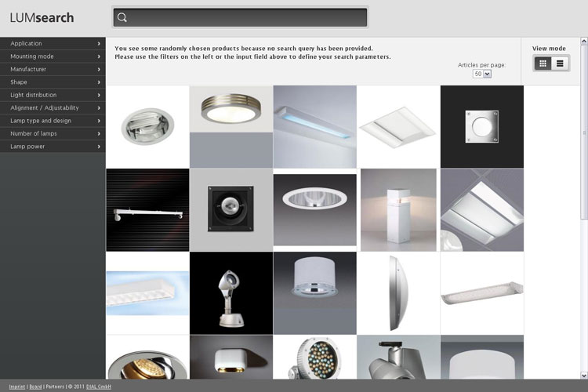Viewport: 588px width, 392px height.
Task: Open the Shape filter menu
Action: point(53,82)
